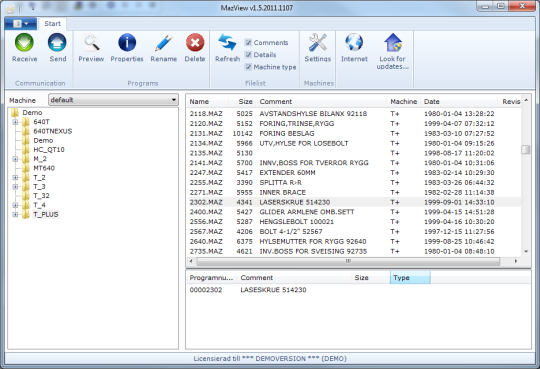
Task: Select file 2141.MAZ
Action: (354, 163)
